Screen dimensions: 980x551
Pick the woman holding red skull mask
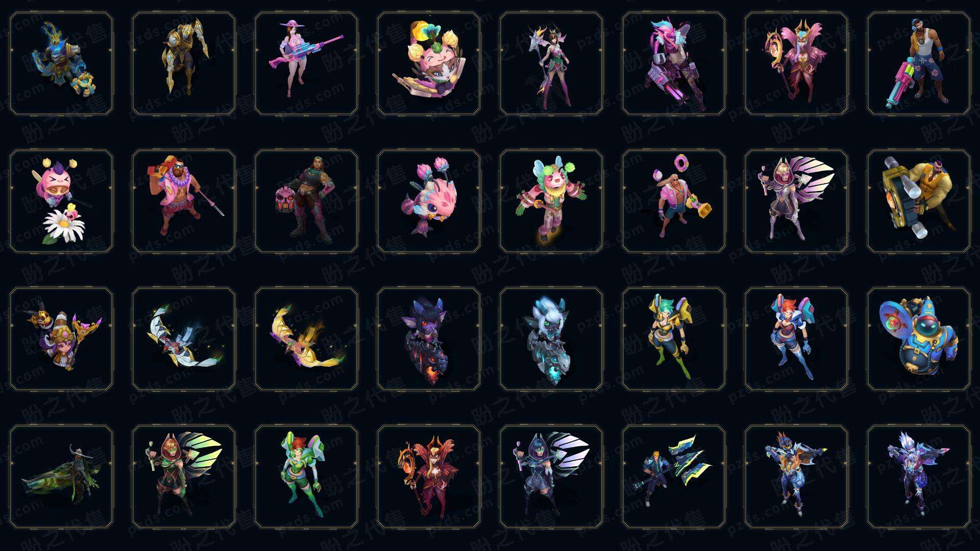point(306,202)
